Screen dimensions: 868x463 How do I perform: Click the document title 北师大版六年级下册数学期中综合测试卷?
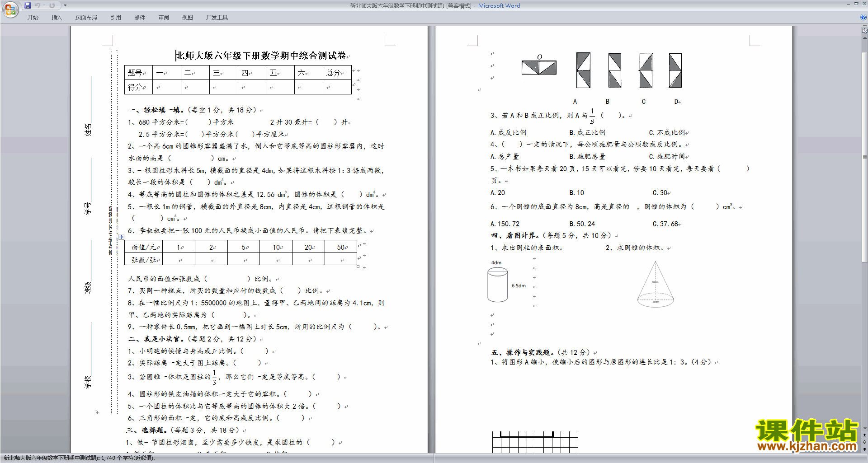(261, 56)
